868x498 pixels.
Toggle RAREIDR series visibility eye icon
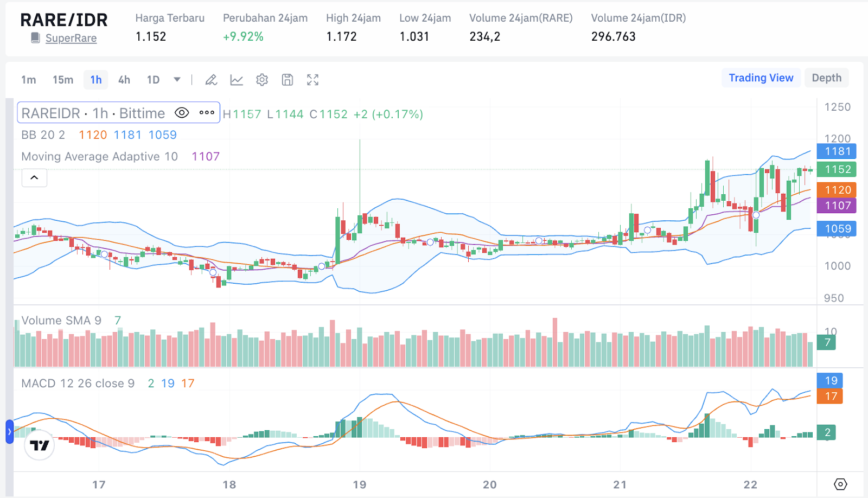182,113
